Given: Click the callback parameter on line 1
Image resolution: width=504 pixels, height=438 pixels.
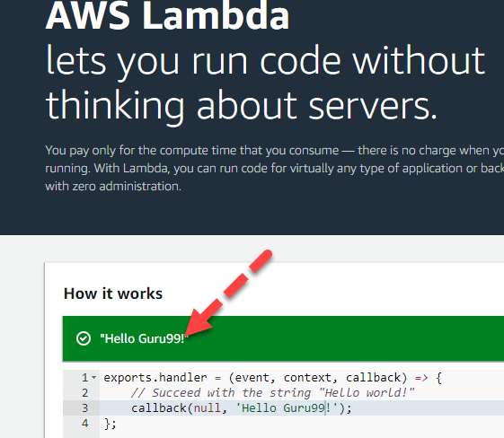Looking at the screenshot, I should 374,378.
